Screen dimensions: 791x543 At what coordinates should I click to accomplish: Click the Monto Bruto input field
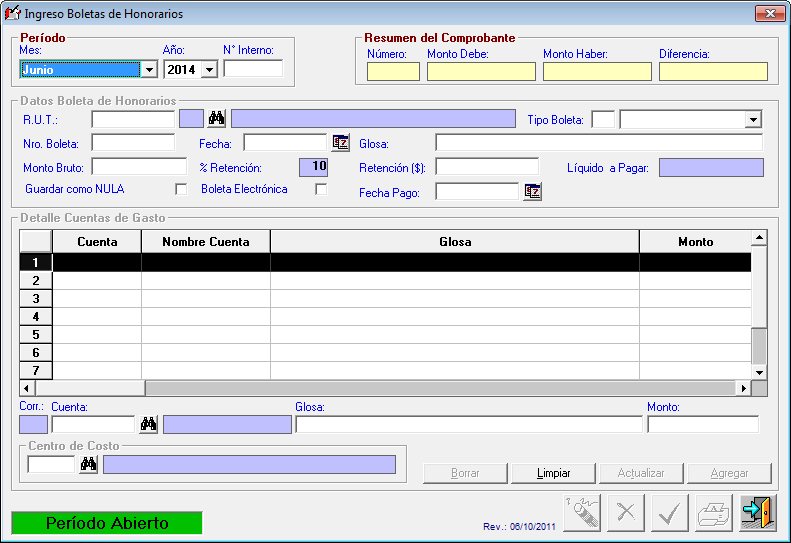point(139,167)
